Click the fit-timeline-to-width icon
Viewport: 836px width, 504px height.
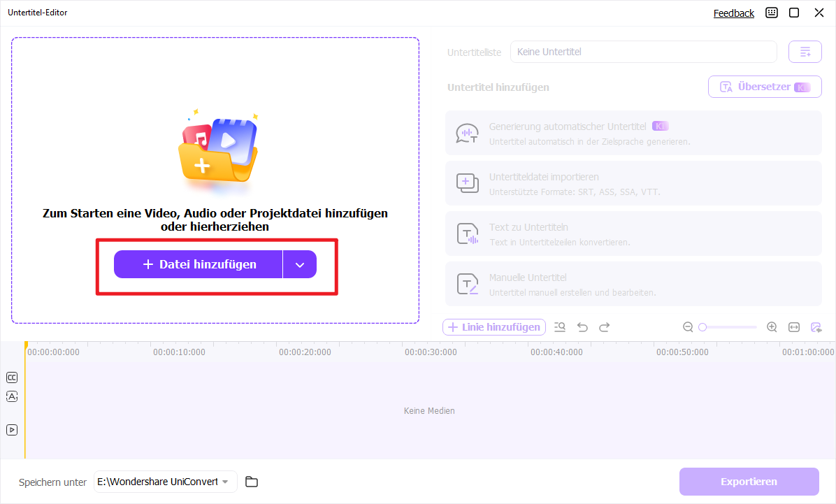point(794,327)
